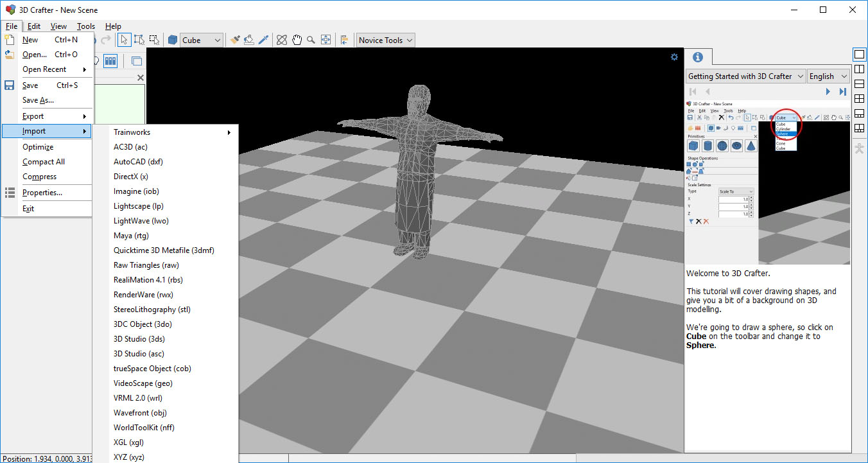The height and width of the screenshot is (463, 868).
Task: Open the Help menu
Action: click(x=113, y=26)
